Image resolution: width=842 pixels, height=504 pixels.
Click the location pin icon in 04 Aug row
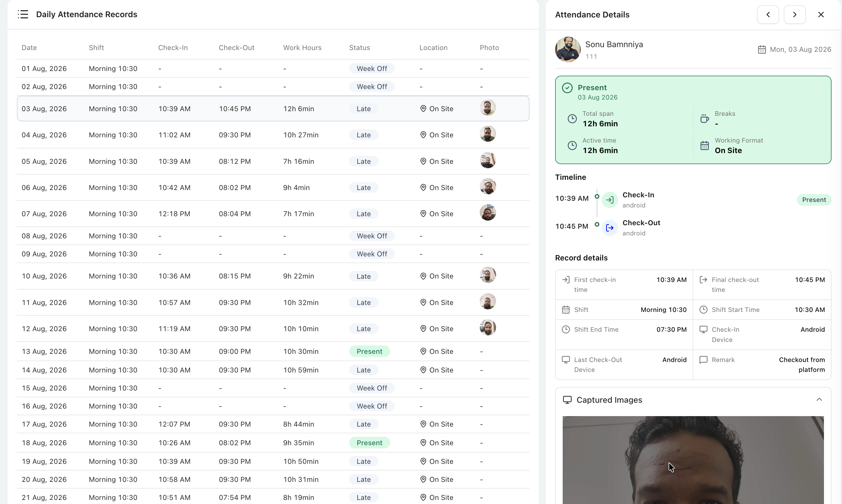click(x=423, y=135)
